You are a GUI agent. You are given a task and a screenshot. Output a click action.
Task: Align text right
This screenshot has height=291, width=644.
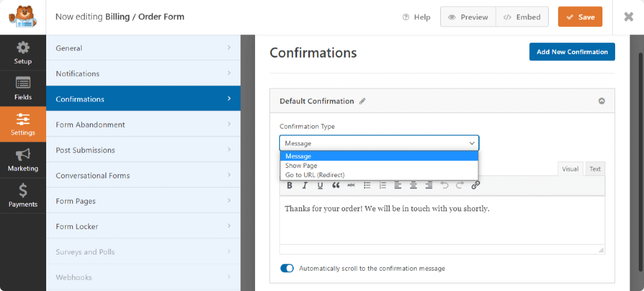(429, 185)
